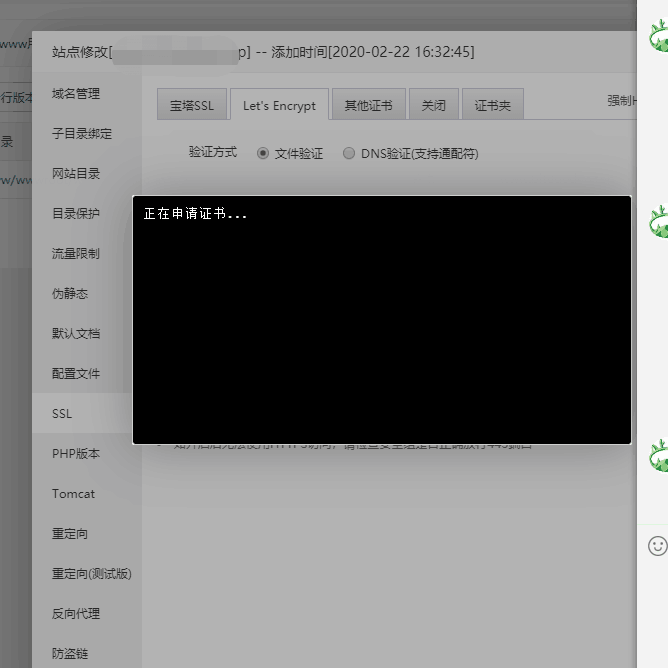Select 网站目录 in the sidebar
668x668 pixels.
coord(76,174)
